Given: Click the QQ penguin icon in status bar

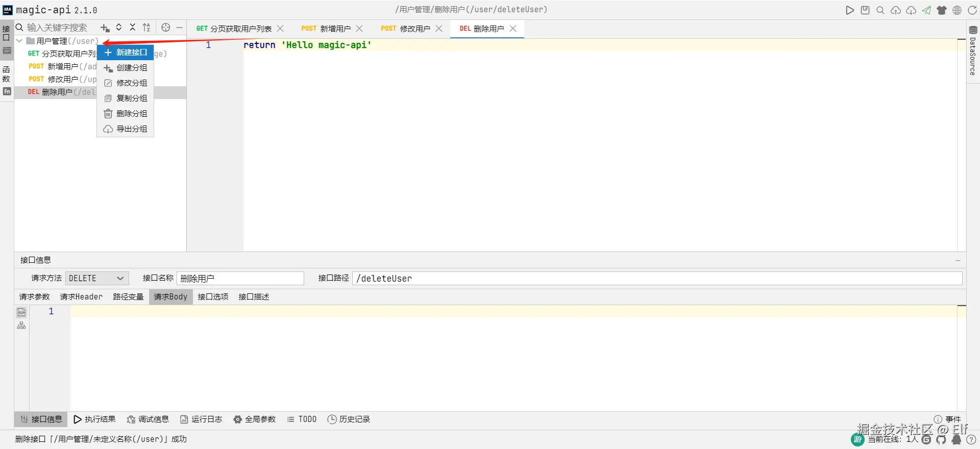Looking at the screenshot, I should [x=957, y=440].
